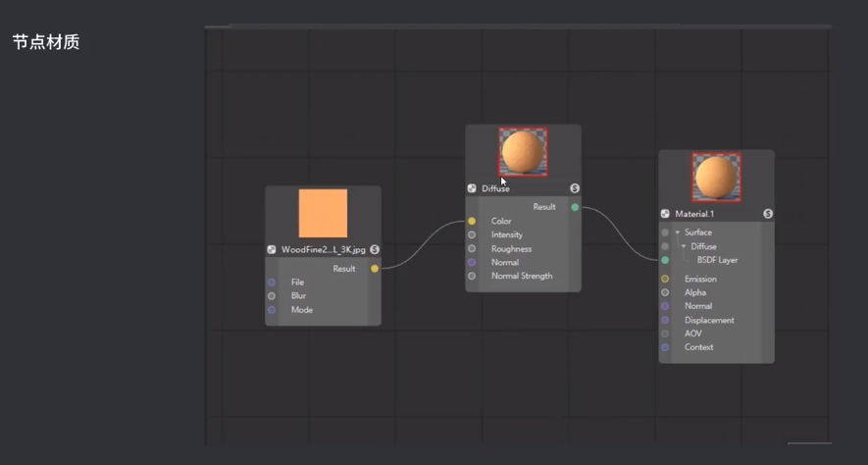Screen dimensions: 868x465
Task: Select the Diffuse node title
Action: [x=495, y=188]
